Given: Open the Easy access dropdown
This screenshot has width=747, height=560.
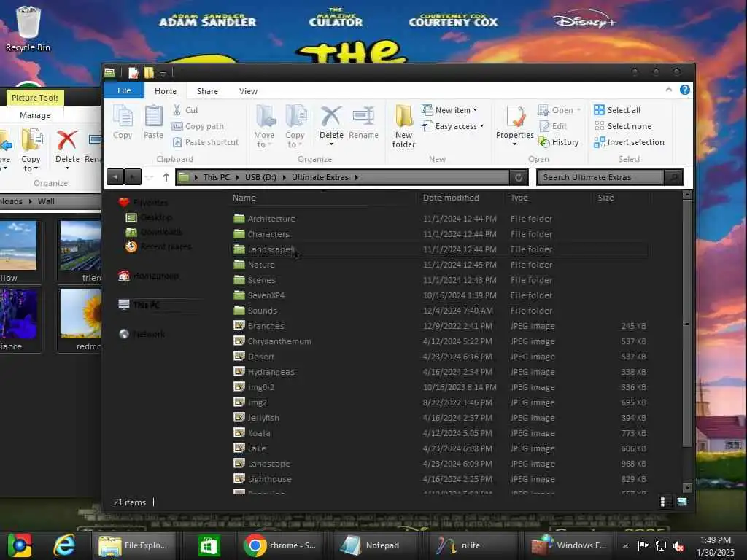Looking at the screenshot, I should pyautogui.click(x=453, y=126).
